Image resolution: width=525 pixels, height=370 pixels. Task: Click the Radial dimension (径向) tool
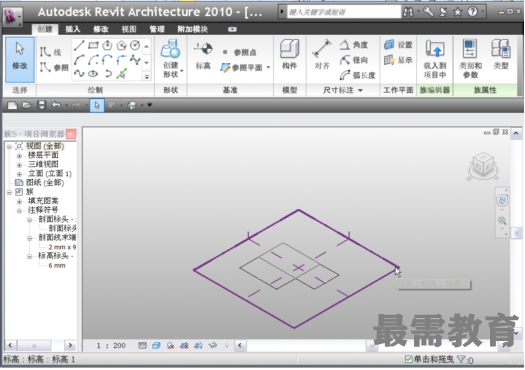(354, 60)
